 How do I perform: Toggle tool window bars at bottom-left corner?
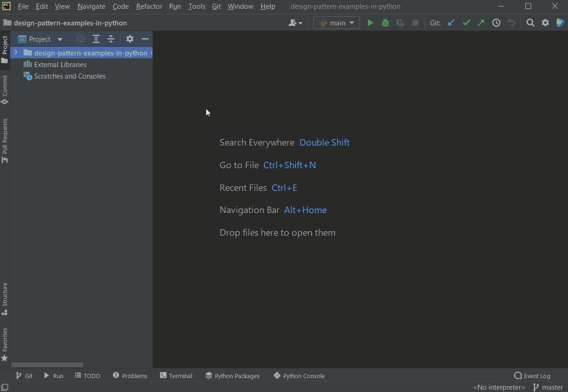pyautogui.click(x=5, y=387)
